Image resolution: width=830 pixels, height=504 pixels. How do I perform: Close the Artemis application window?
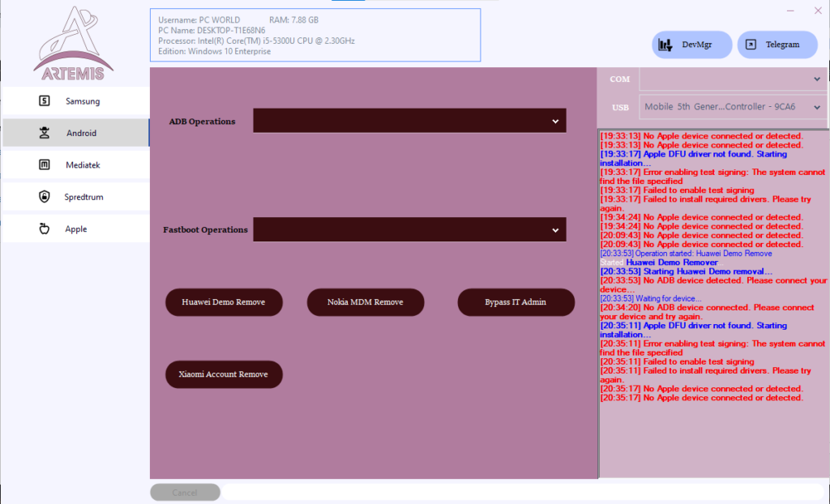[x=816, y=11]
